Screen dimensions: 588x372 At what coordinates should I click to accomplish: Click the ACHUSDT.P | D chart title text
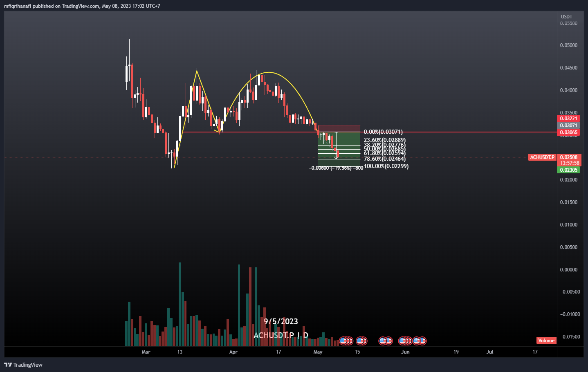click(281, 335)
